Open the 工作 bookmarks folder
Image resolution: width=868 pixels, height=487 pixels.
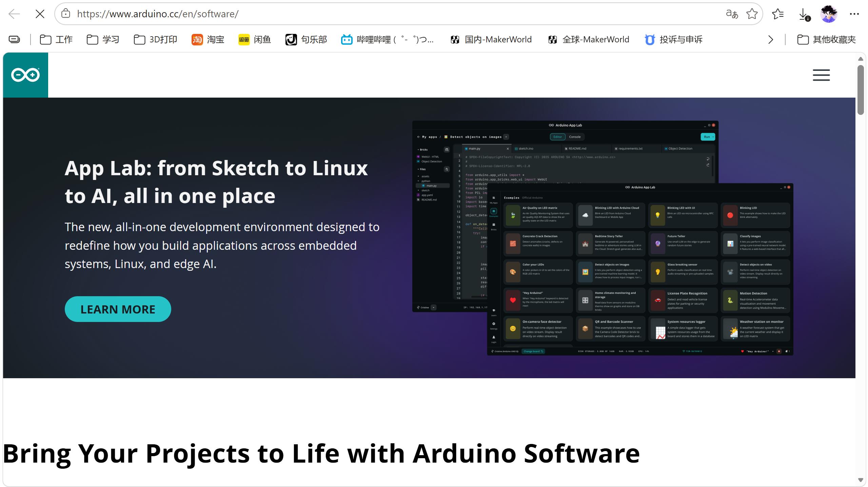[56, 40]
